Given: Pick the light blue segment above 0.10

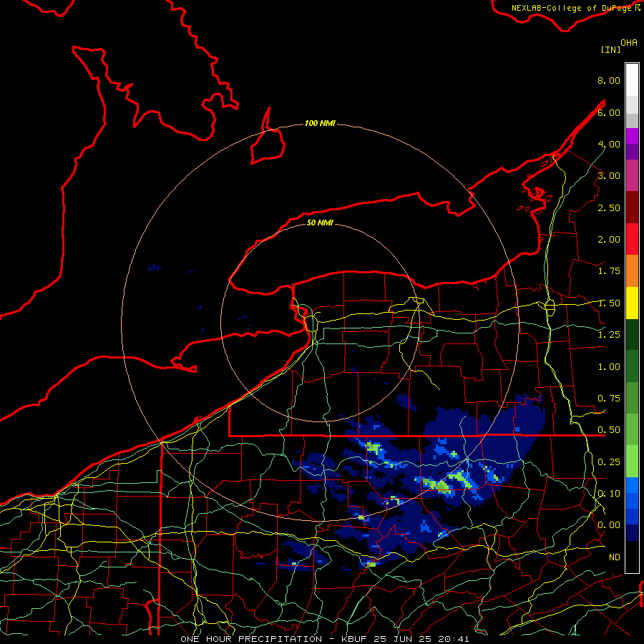Looking at the screenshot, I should [x=632, y=485].
